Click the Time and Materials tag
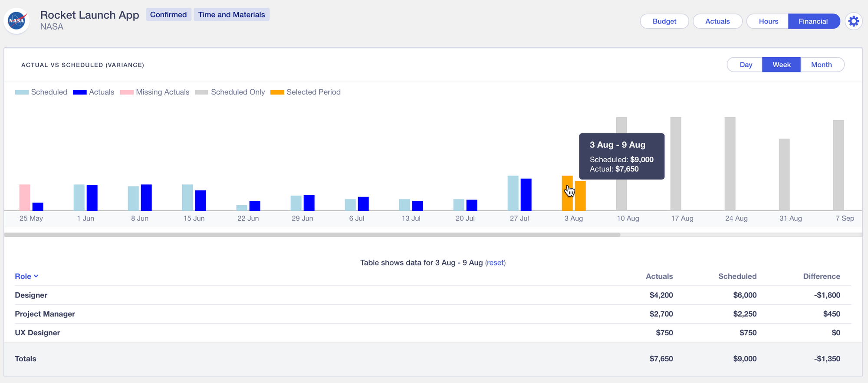 [x=231, y=15]
